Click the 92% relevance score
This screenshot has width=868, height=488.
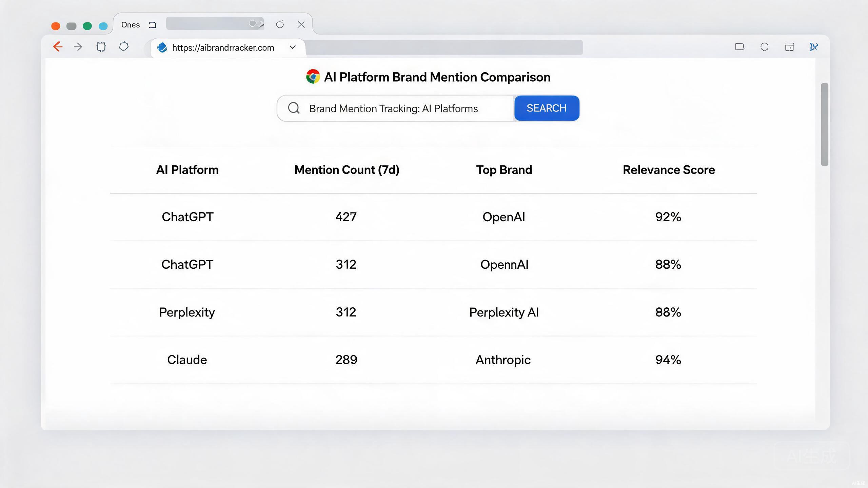668,217
